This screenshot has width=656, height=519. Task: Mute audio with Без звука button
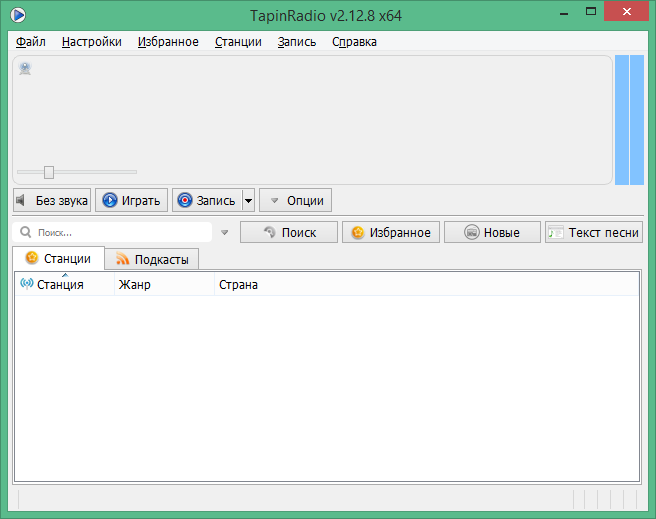[52, 200]
